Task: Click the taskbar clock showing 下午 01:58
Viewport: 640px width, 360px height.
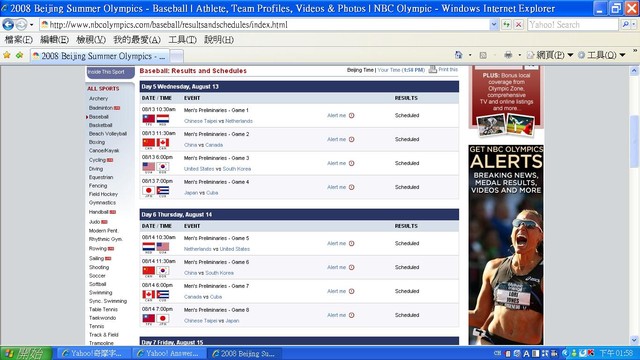Action: (x=616, y=353)
